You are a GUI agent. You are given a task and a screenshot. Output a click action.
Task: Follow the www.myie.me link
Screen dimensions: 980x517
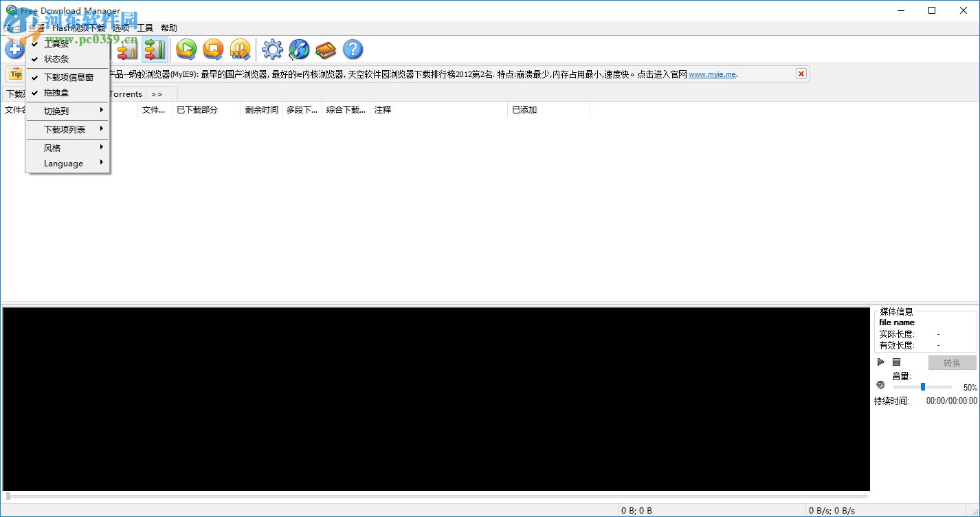point(712,74)
